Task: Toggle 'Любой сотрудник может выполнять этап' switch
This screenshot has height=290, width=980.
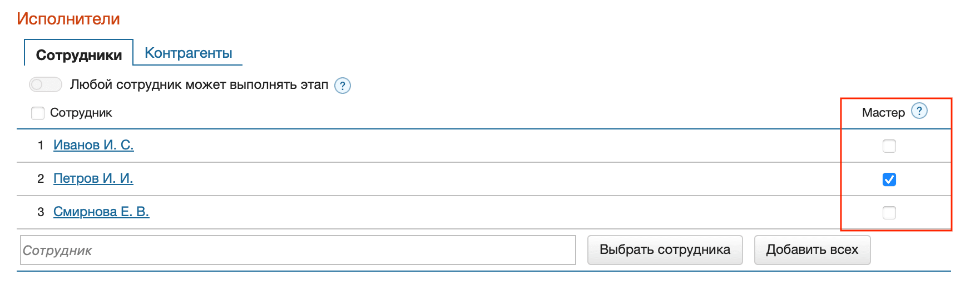Action: click(46, 84)
